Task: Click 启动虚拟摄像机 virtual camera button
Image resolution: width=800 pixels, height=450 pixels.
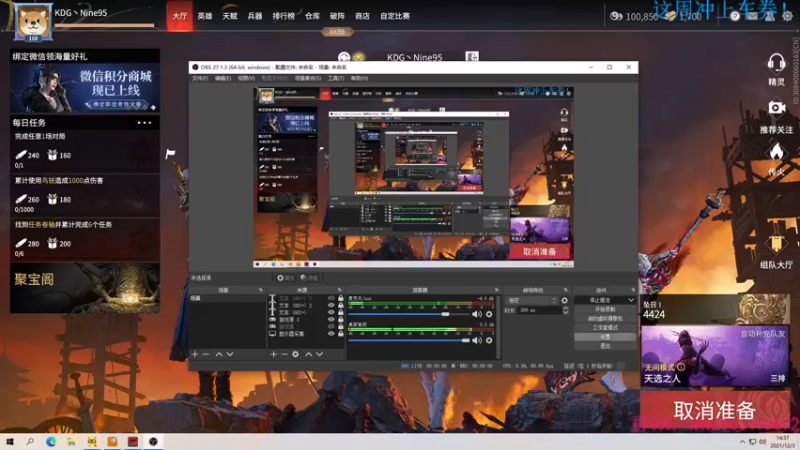Action: click(605, 318)
